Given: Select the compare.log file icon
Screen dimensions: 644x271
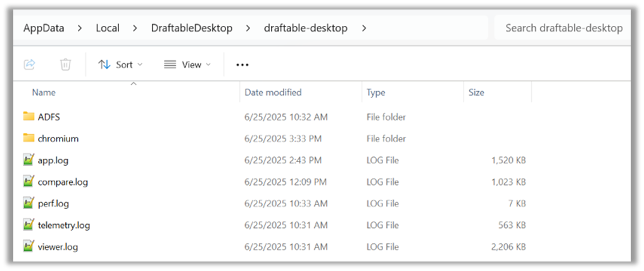Looking at the screenshot, I should (28, 182).
